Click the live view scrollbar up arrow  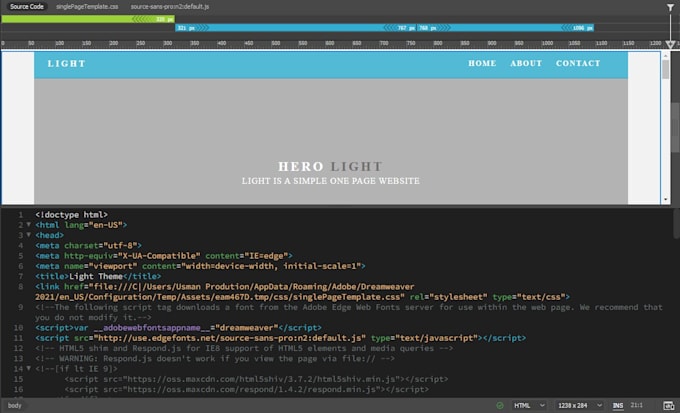[666, 56]
